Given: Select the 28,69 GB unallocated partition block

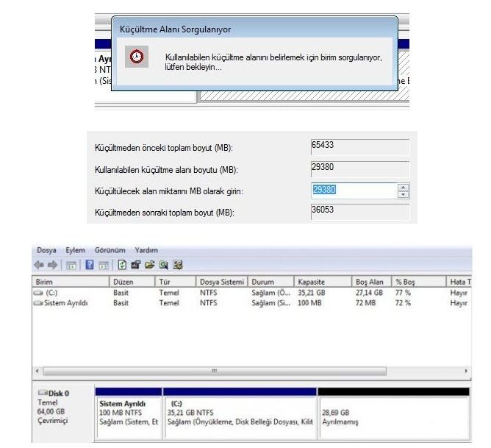Looking at the screenshot, I should pyautogui.click(x=393, y=418).
